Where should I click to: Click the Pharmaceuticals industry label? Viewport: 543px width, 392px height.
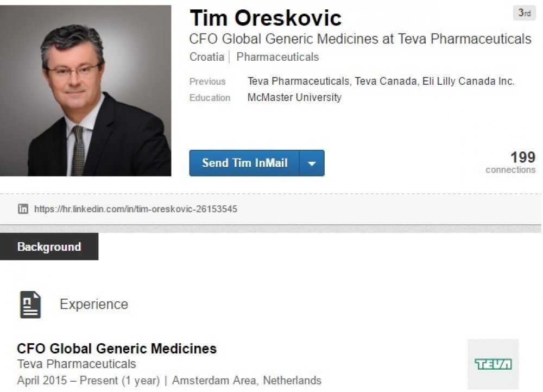click(277, 57)
